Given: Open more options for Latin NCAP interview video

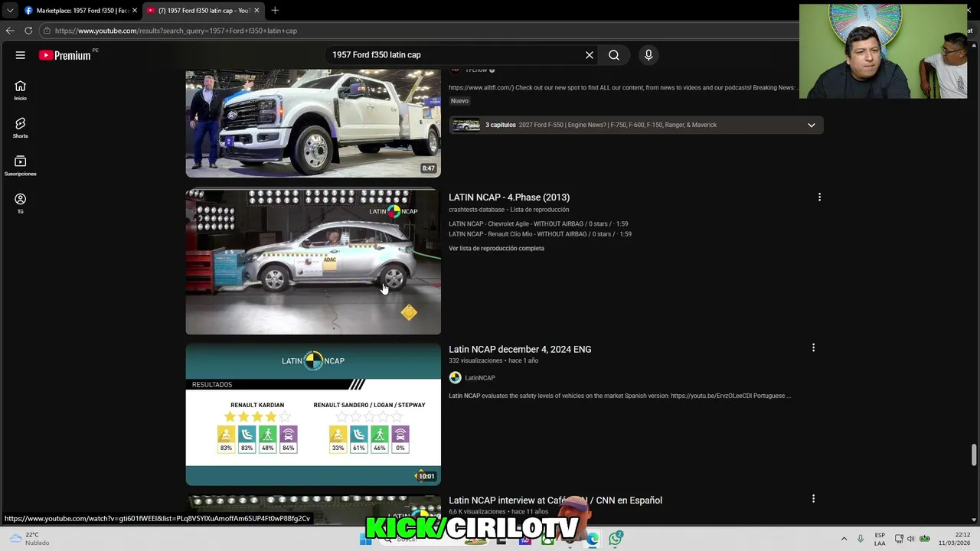Looking at the screenshot, I should [813, 499].
